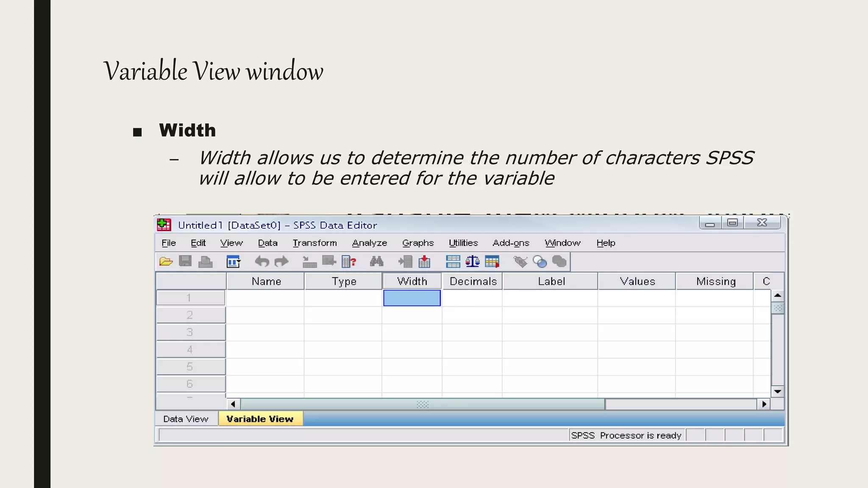Click the Open file folder icon
Viewport: 868px width, 488px height.
pos(166,262)
